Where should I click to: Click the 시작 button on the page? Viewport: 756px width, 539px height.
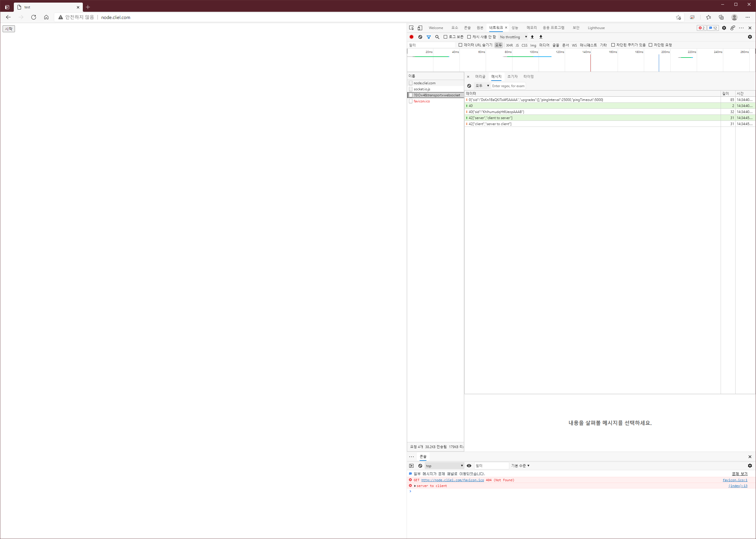click(x=9, y=29)
